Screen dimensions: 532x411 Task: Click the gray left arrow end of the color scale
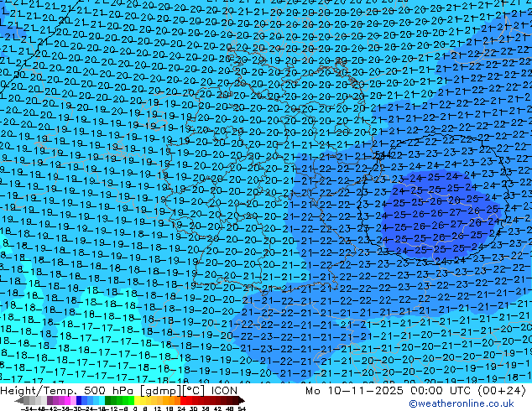point(19,401)
